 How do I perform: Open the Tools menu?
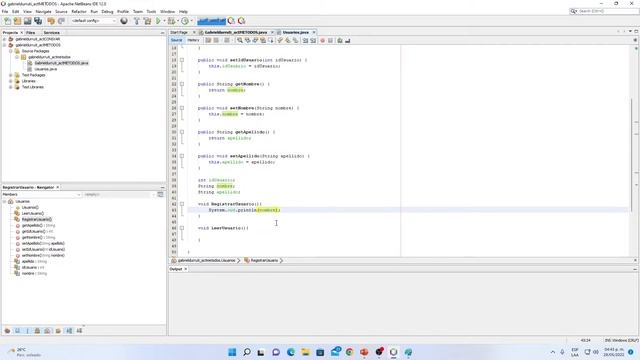click(151, 11)
